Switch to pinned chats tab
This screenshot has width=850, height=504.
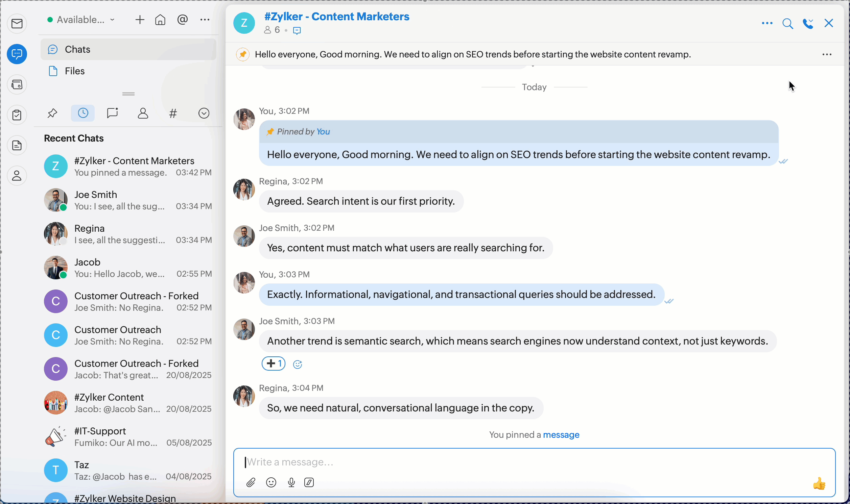52,113
